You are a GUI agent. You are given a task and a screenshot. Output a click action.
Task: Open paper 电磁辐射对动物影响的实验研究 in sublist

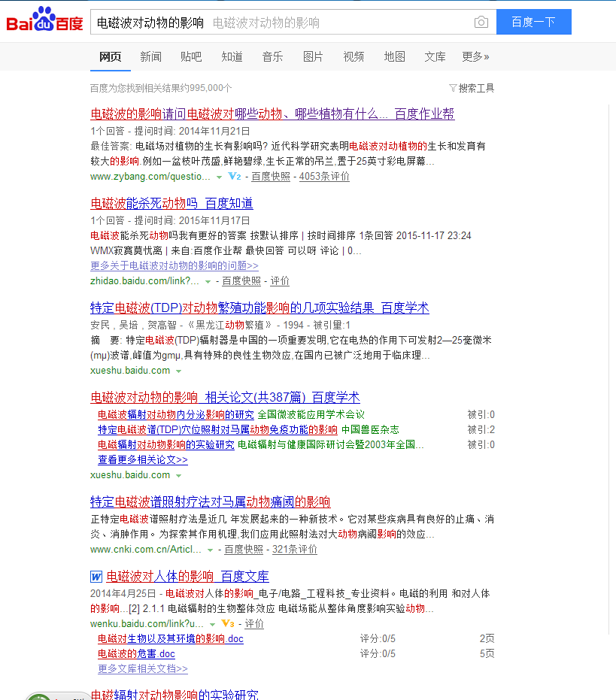click(166, 444)
